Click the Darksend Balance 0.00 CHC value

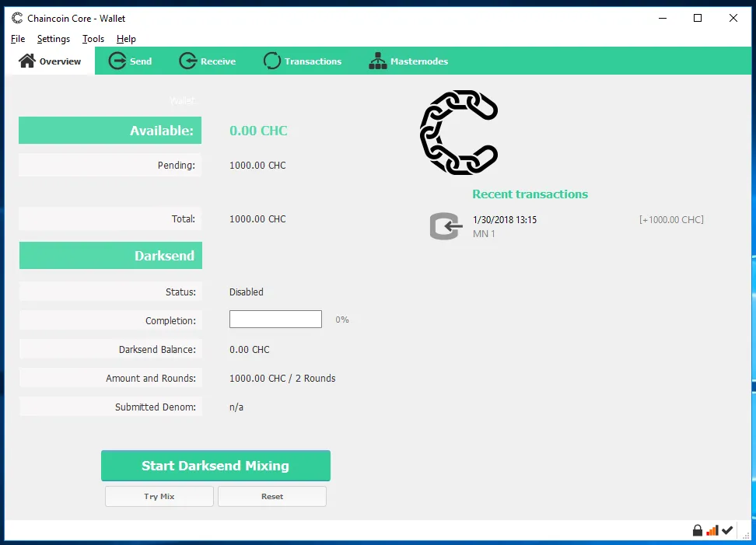click(x=249, y=349)
